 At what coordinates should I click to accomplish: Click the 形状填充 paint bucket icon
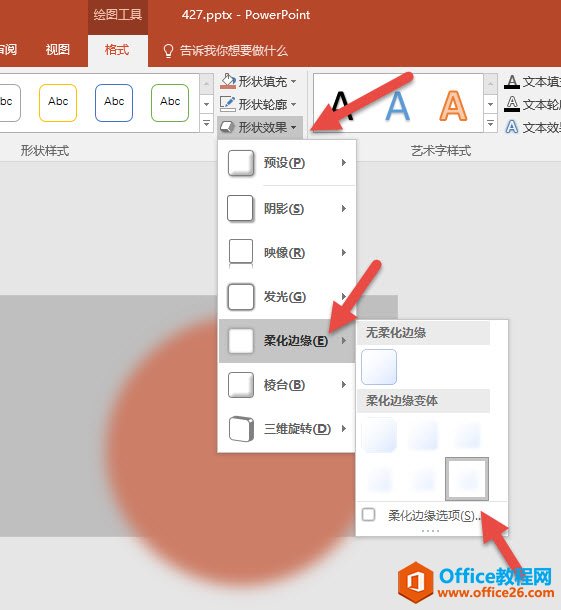tap(228, 81)
